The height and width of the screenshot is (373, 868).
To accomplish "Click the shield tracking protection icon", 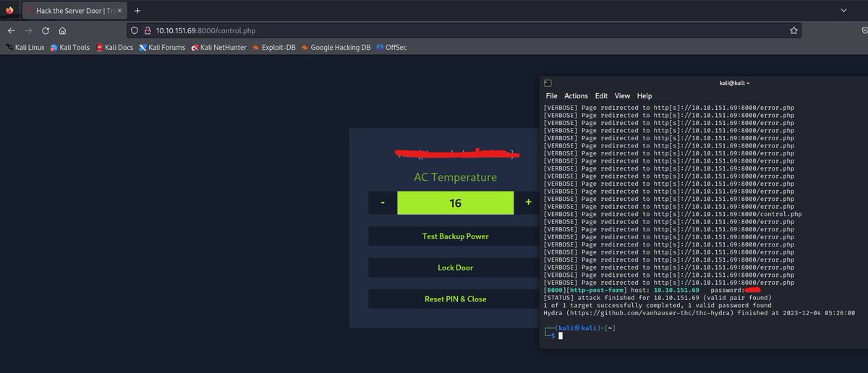I will pos(135,31).
